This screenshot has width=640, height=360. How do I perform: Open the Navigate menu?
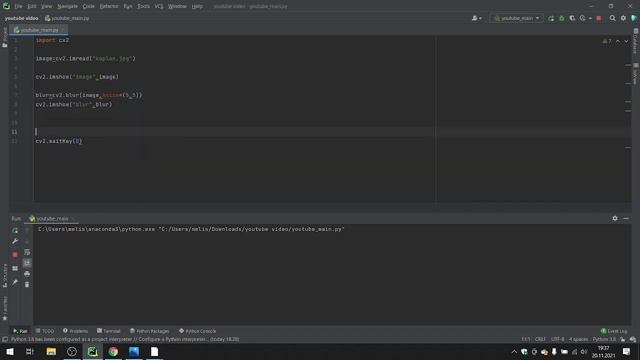tap(67, 7)
